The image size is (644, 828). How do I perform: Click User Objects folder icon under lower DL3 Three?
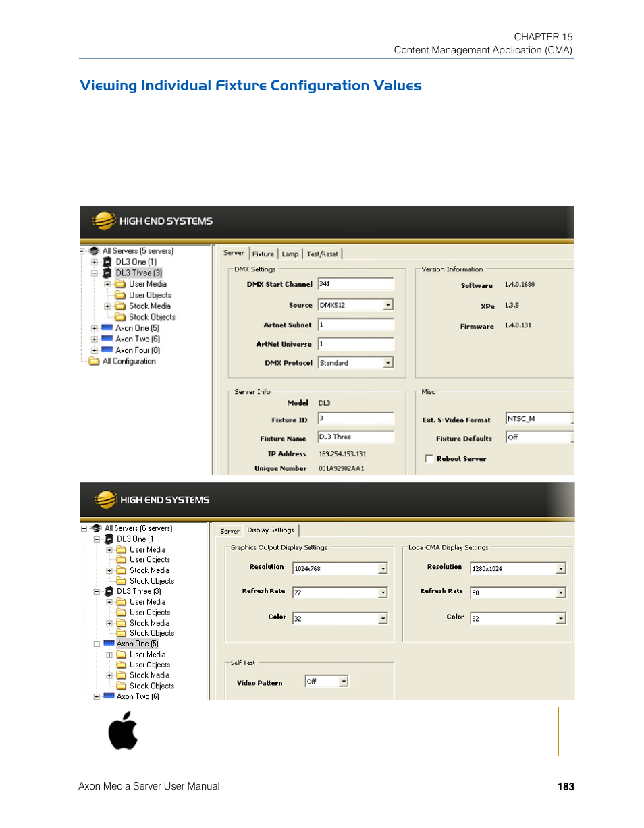pos(121,613)
